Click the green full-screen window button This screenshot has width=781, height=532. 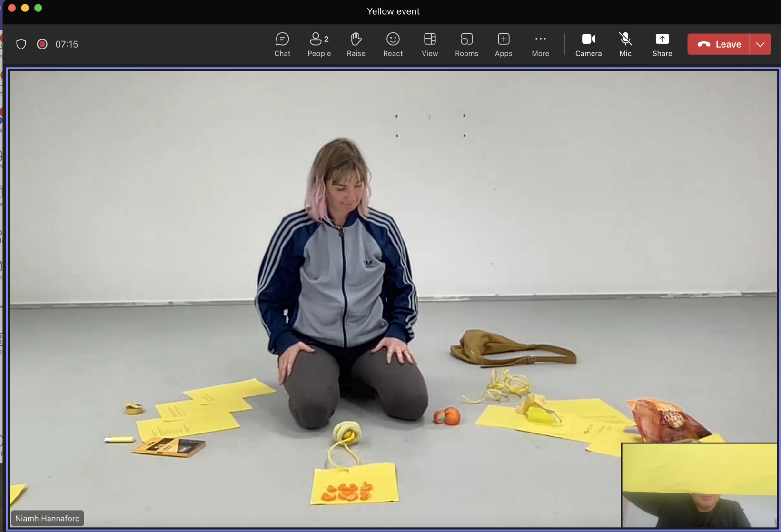click(x=38, y=8)
